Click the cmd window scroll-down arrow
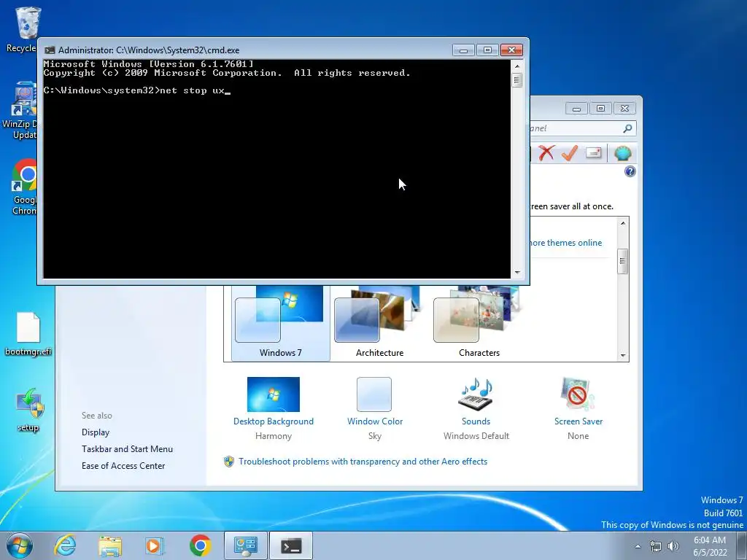The width and height of the screenshot is (747, 560). [x=517, y=273]
